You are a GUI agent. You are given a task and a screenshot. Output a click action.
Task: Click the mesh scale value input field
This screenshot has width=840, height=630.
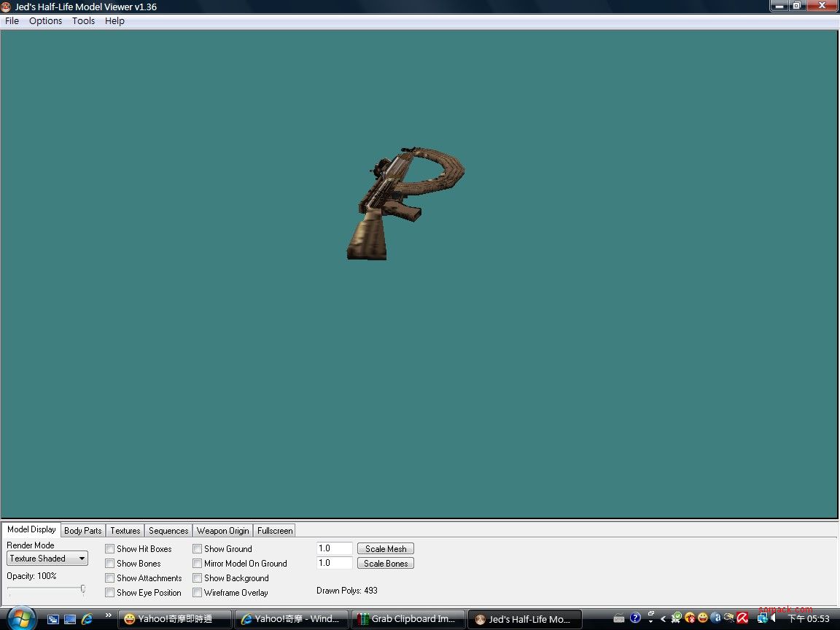point(335,548)
